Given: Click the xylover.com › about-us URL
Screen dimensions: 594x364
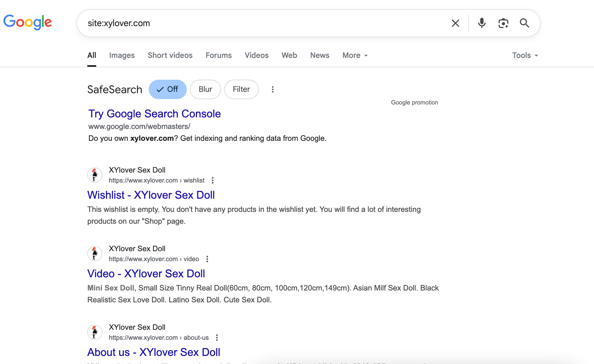Looking at the screenshot, I should (159, 338).
